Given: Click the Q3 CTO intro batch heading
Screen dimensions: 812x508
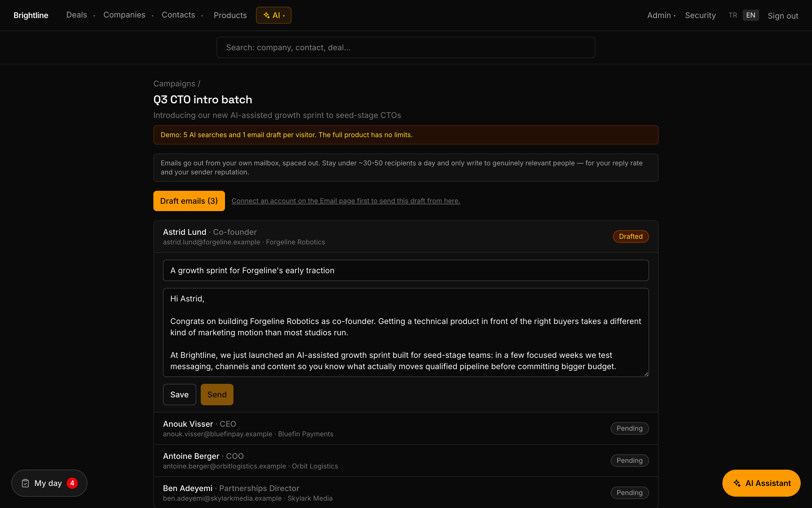Looking at the screenshot, I should pos(203,100).
